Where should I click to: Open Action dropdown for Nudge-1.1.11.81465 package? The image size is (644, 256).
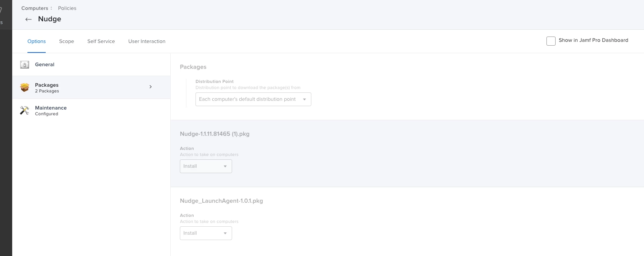point(206,166)
